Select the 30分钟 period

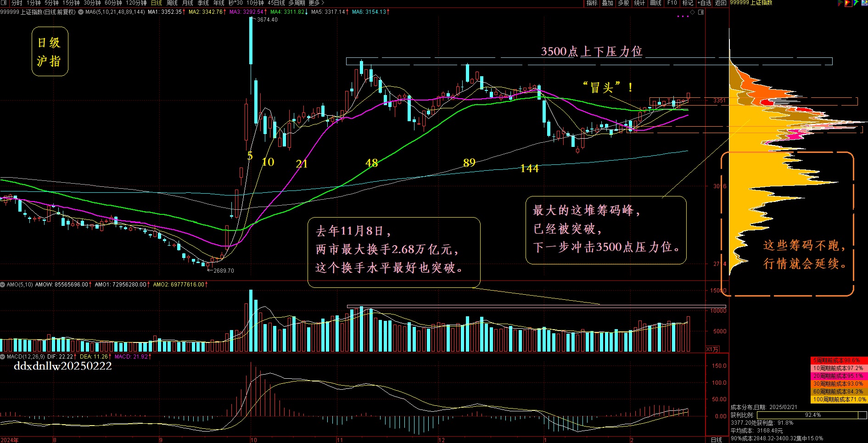tap(92, 3)
